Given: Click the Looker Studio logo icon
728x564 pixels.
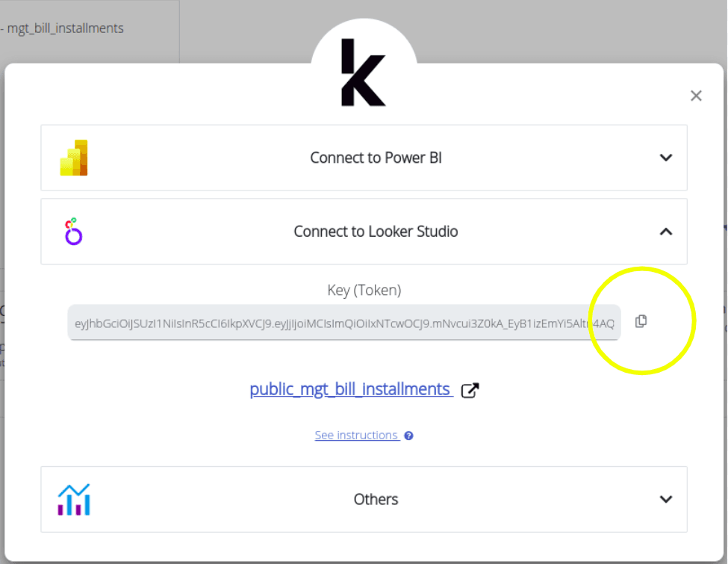Looking at the screenshot, I should pyautogui.click(x=73, y=232).
